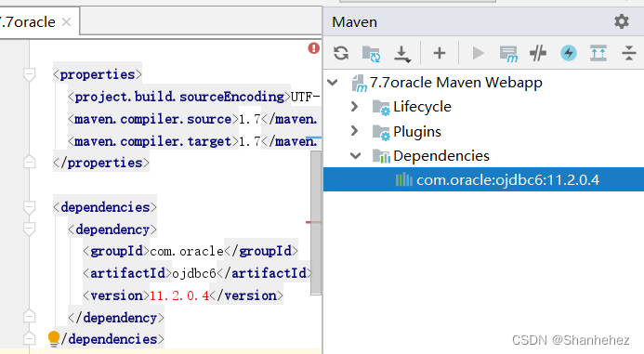Collapse the Dependencies node
The height and width of the screenshot is (354, 644).
(x=355, y=156)
